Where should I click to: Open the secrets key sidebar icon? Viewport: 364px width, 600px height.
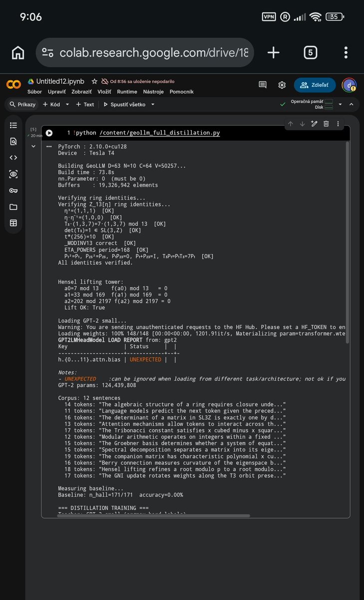click(x=13, y=190)
